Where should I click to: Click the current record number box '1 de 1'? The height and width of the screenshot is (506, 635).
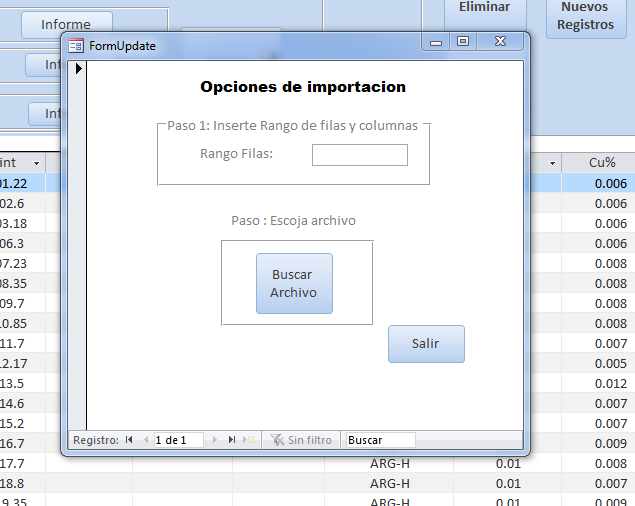(x=178, y=440)
